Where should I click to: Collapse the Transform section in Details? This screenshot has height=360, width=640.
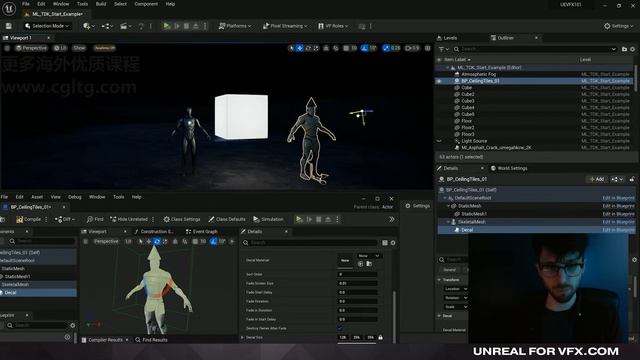(440, 280)
